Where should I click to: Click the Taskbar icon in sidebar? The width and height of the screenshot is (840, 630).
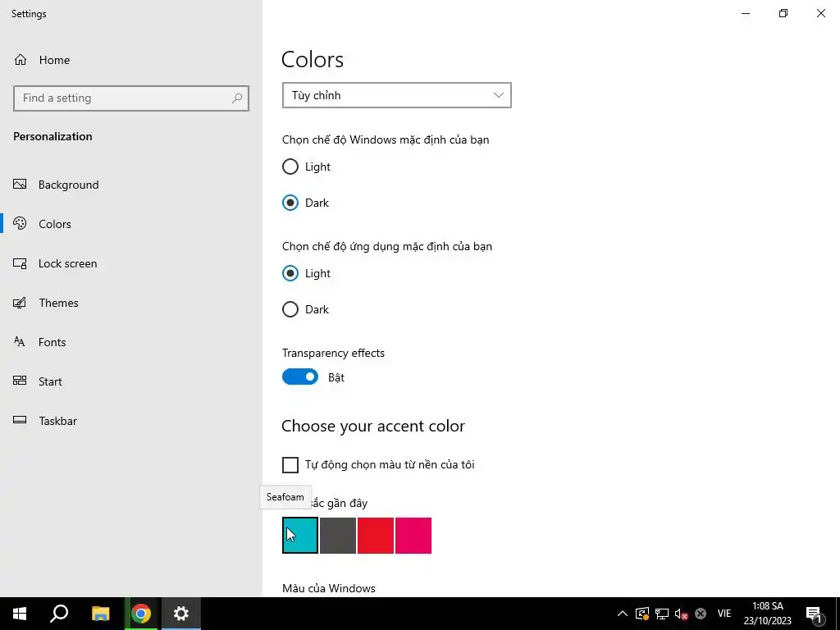pos(20,421)
